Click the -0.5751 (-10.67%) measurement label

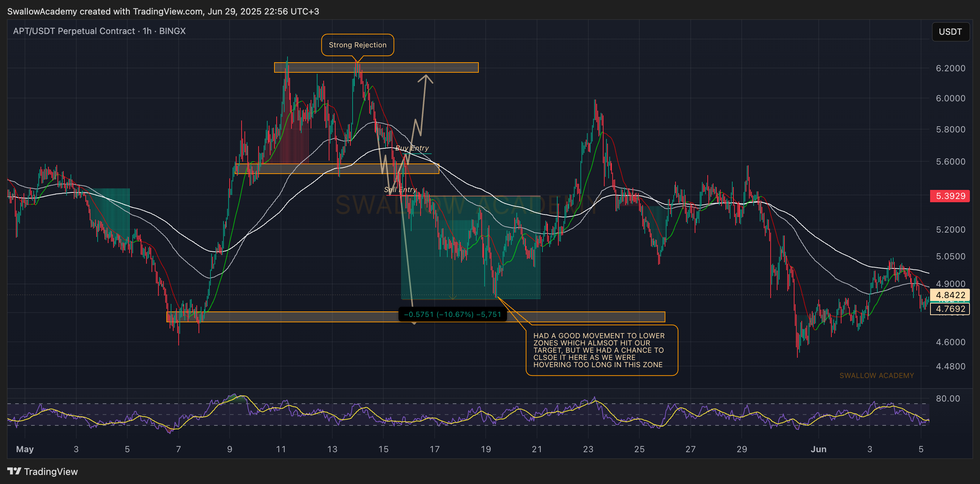click(452, 314)
